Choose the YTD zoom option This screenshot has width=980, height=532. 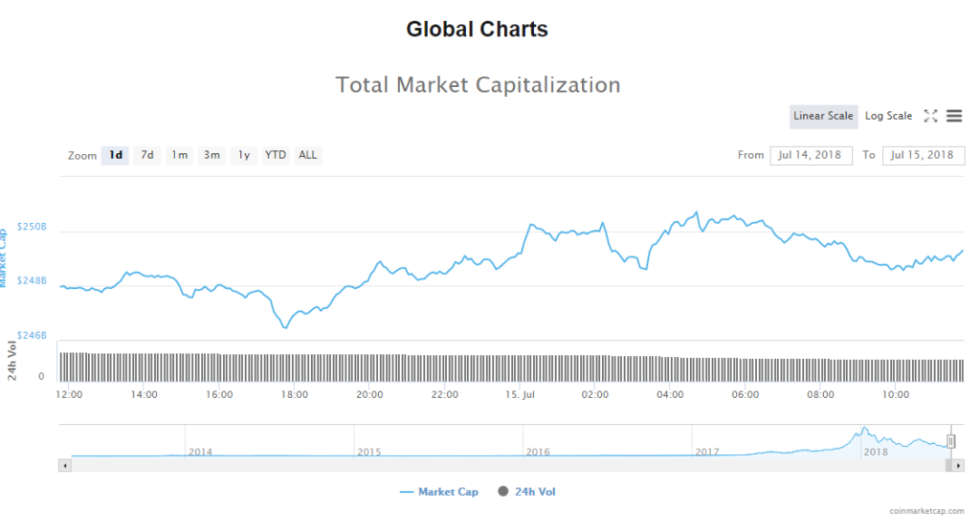276,155
